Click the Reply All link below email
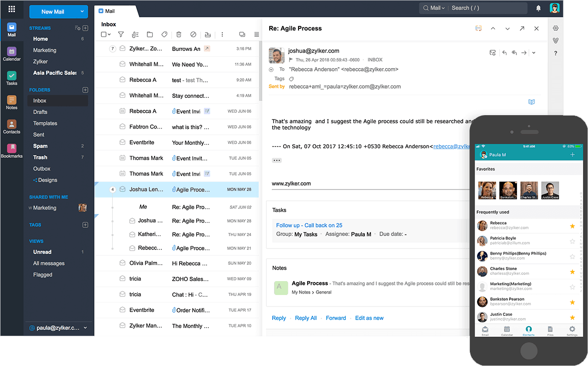Image resolution: width=588 pixels, height=366 pixels. click(x=306, y=318)
